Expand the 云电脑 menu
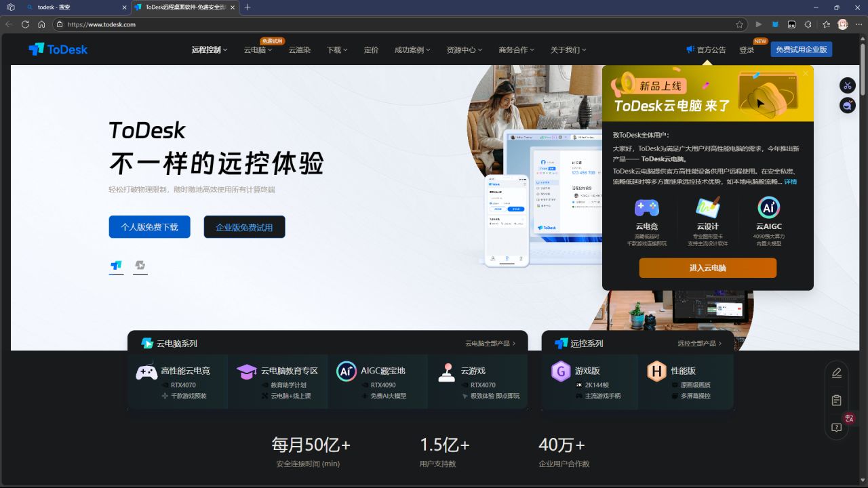The width and height of the screenshot is (868, 488). click(258, 49)
